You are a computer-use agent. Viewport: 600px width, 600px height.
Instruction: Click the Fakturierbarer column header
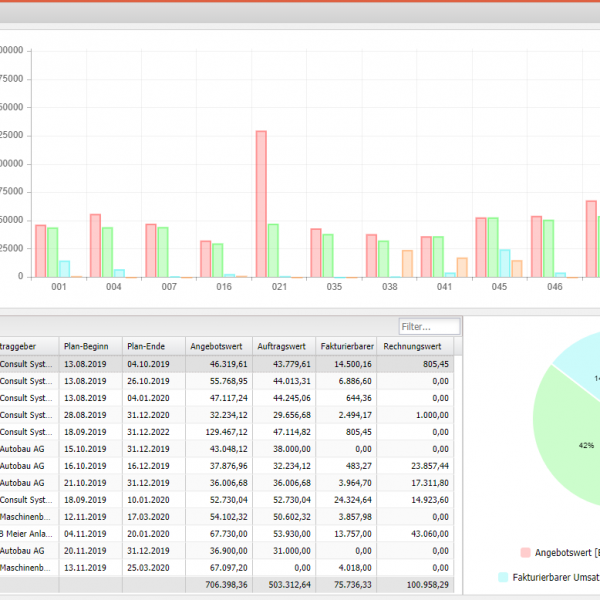(347, 345)
